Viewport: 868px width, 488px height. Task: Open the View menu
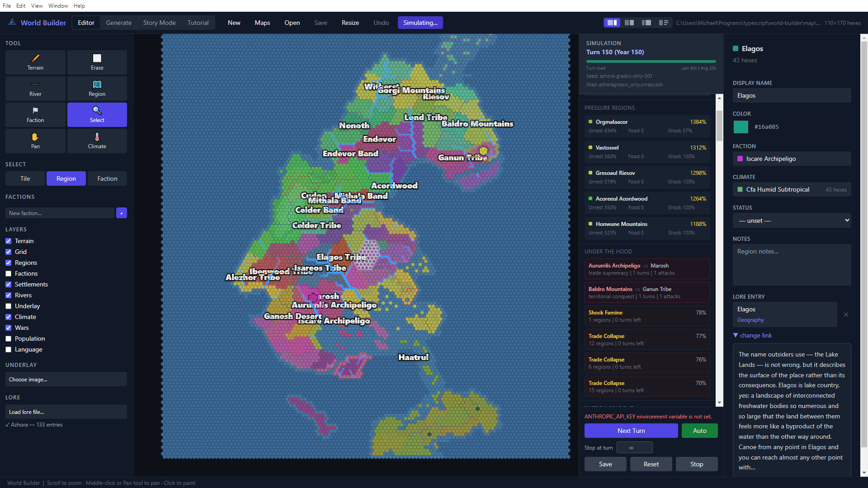click(37, 6)
